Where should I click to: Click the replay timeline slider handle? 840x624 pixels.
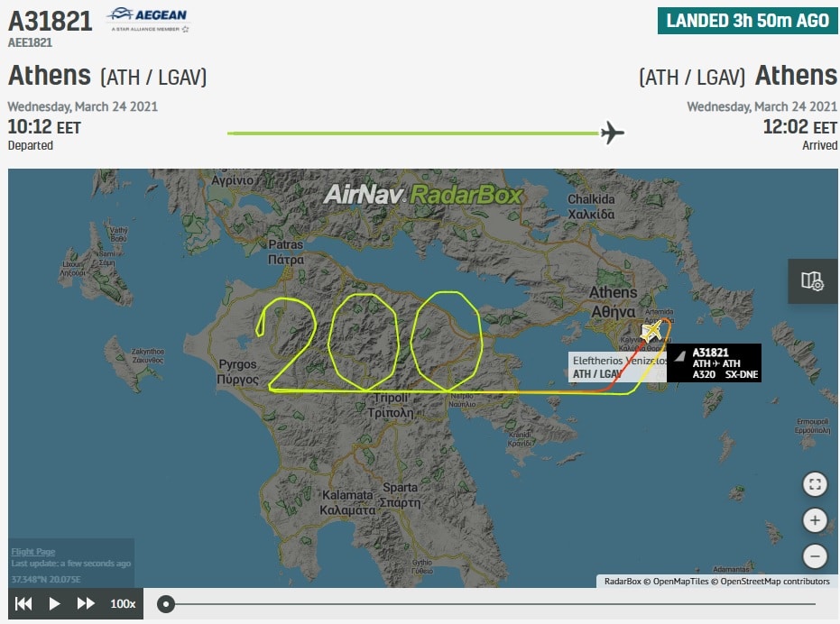(166, 604)
